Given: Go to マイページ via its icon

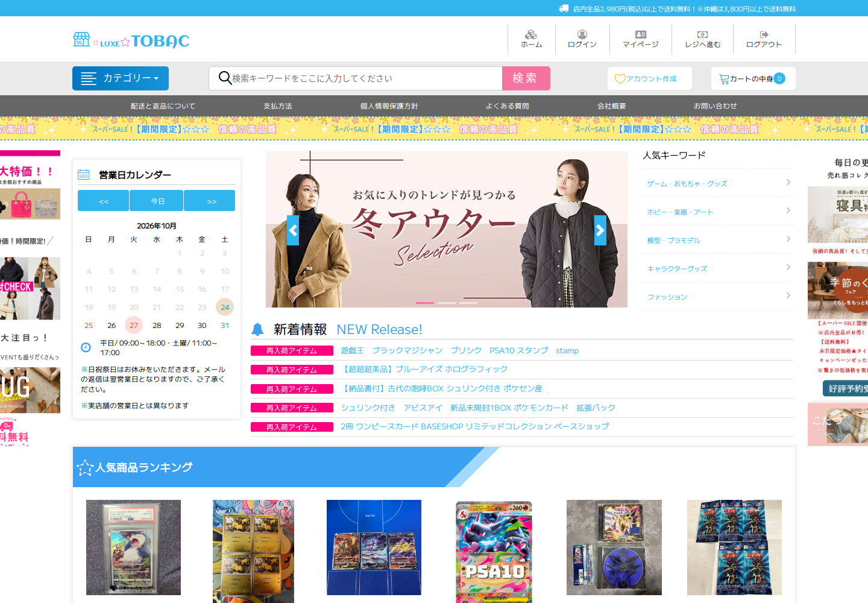Looking at the screenshot, I should click(x=641, y=34).
